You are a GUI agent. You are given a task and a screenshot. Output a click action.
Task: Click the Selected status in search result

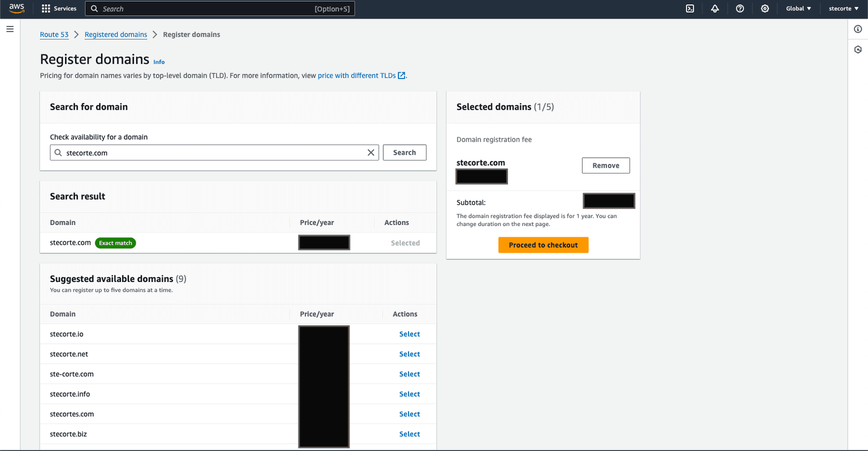coord(405,243)
